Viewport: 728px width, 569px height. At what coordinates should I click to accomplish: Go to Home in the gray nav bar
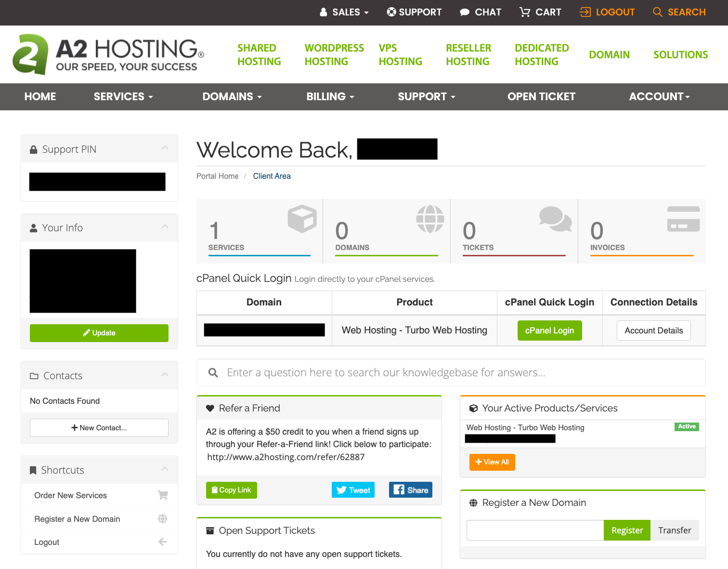coord(40,96)
